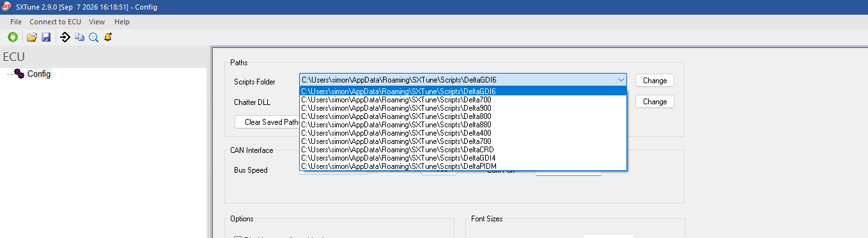Open file using the folder icon
This screenshot has height=238, width=868.
point(32,38)
